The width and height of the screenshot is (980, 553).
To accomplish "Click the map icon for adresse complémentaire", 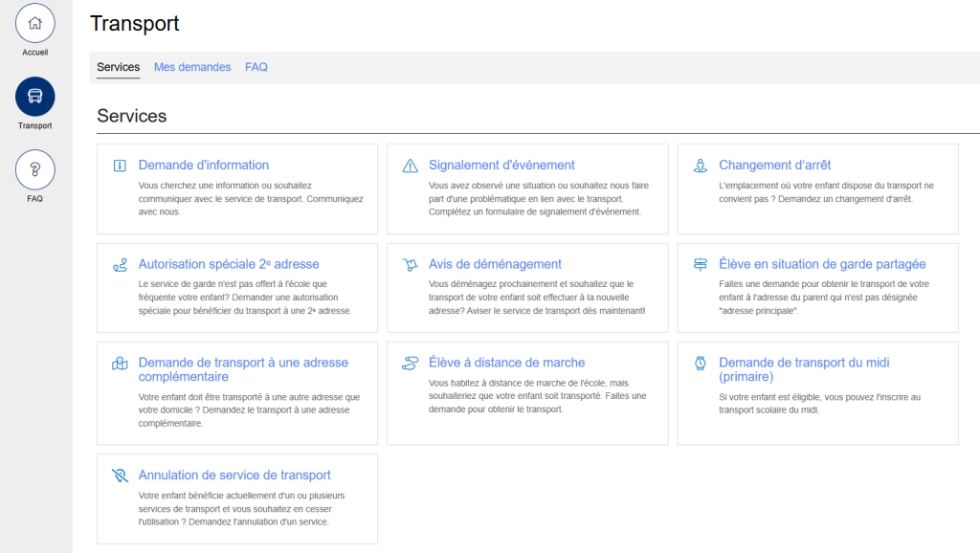I will 120,364.
